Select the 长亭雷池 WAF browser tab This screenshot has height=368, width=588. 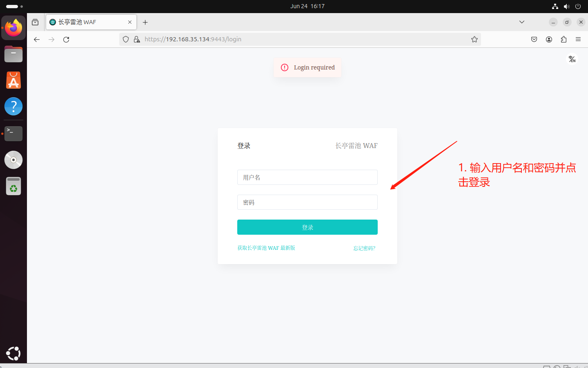pyautogui.click(x=91, y=22)
